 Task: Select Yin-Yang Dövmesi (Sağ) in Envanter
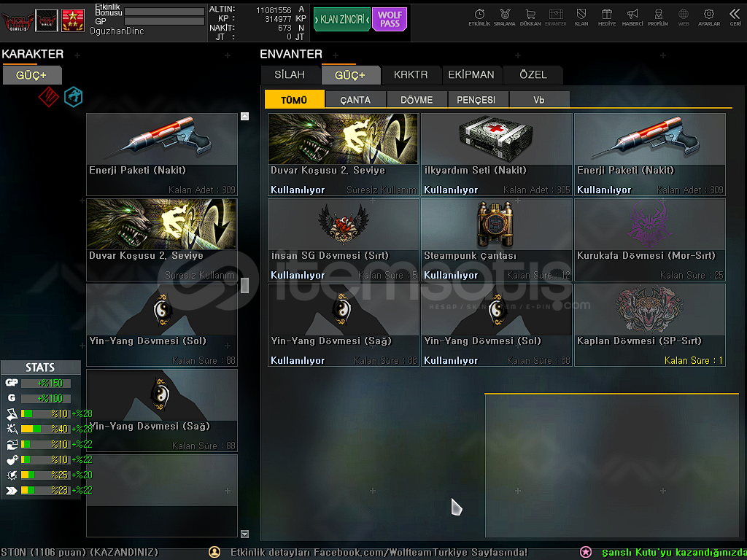point(344,325)
